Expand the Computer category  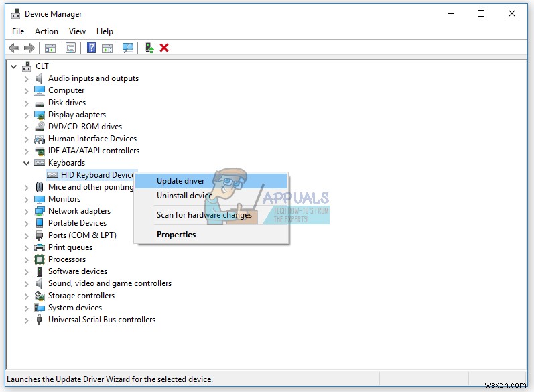[26, 91]
